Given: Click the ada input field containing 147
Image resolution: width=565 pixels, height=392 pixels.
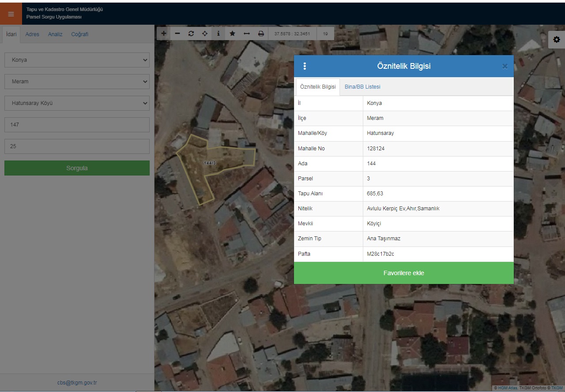Looking at the screenshot, I should [77, 125].
